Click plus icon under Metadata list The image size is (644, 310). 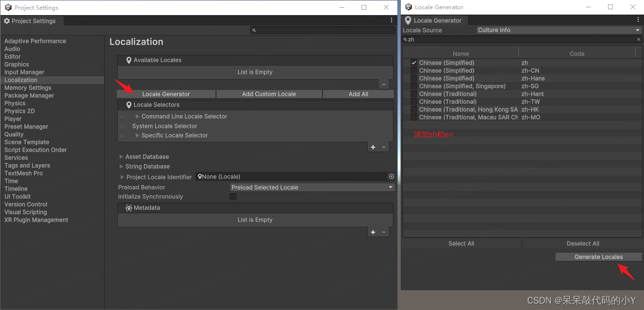(373, 232)
